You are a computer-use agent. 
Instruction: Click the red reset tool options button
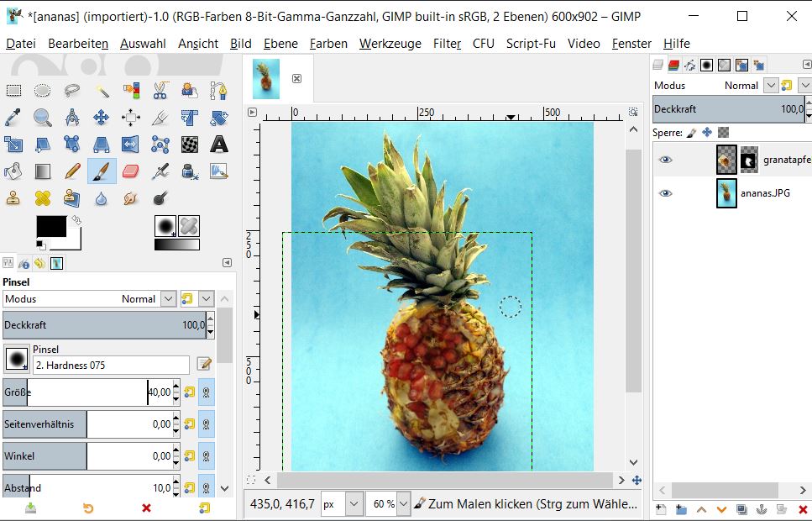pyautogui.click(x=146, y=508)
